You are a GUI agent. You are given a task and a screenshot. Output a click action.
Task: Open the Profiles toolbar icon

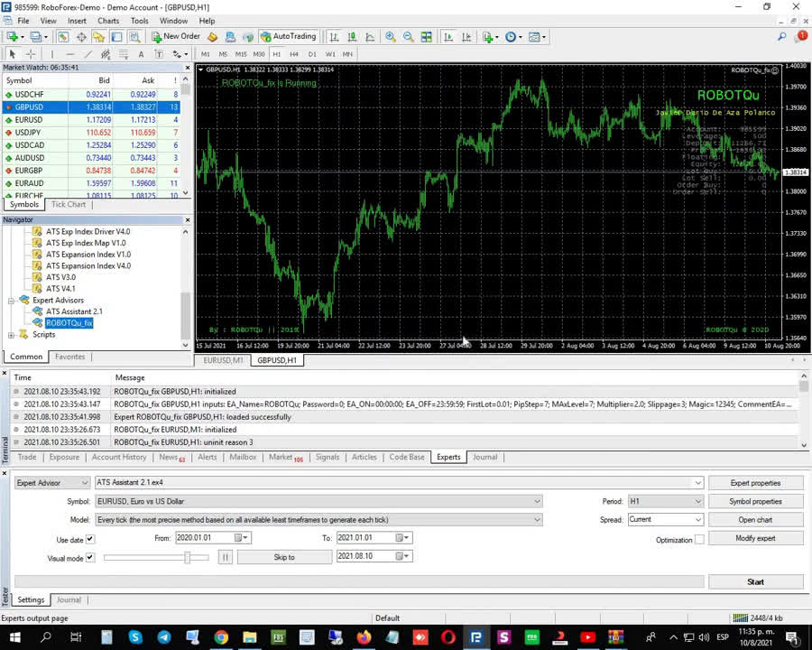(36, 37)
